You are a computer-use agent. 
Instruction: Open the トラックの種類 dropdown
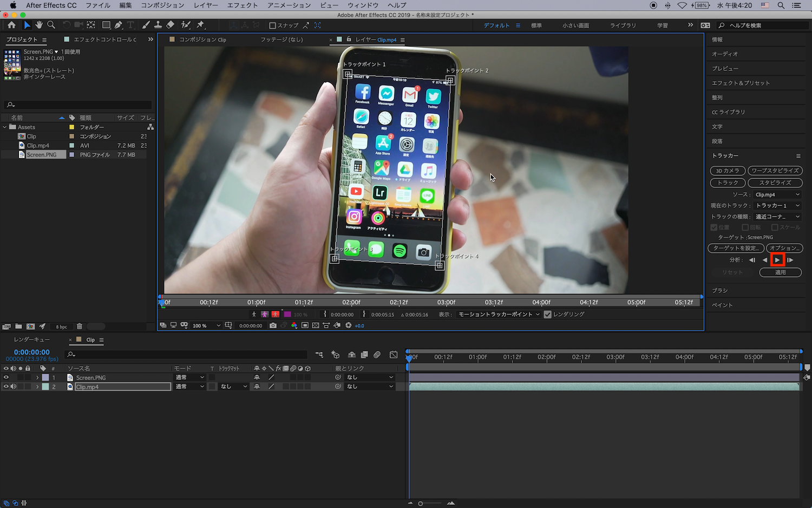(x=777, y=217)
